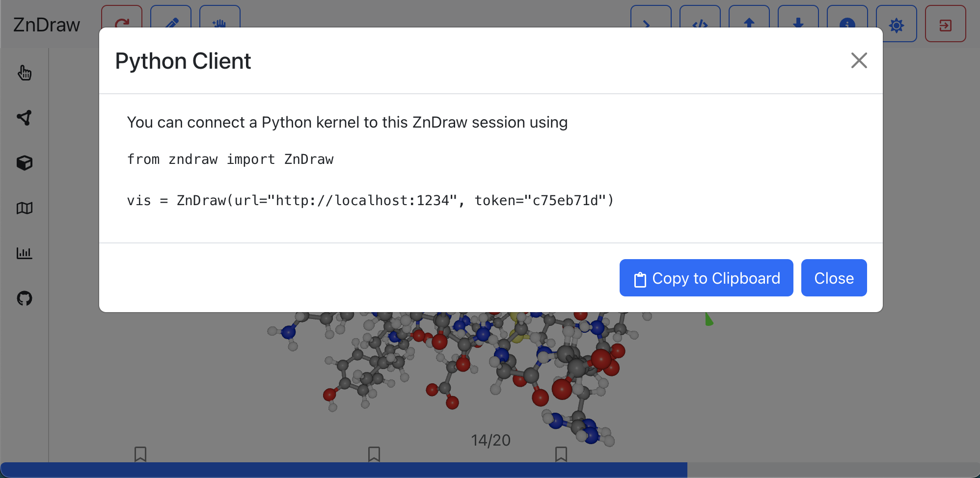The width and height of the screenshot is (980, 478).
Task: Close the Python Client dialog with the X
Action: pyautogui.click(x=859, y=60)
